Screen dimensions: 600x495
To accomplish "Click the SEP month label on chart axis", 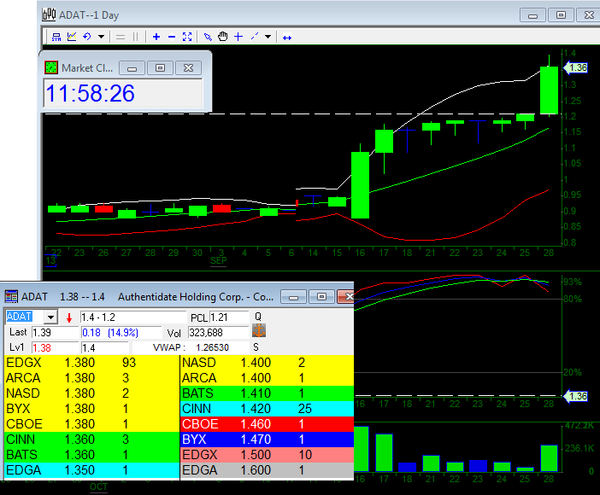I will 218,261.
